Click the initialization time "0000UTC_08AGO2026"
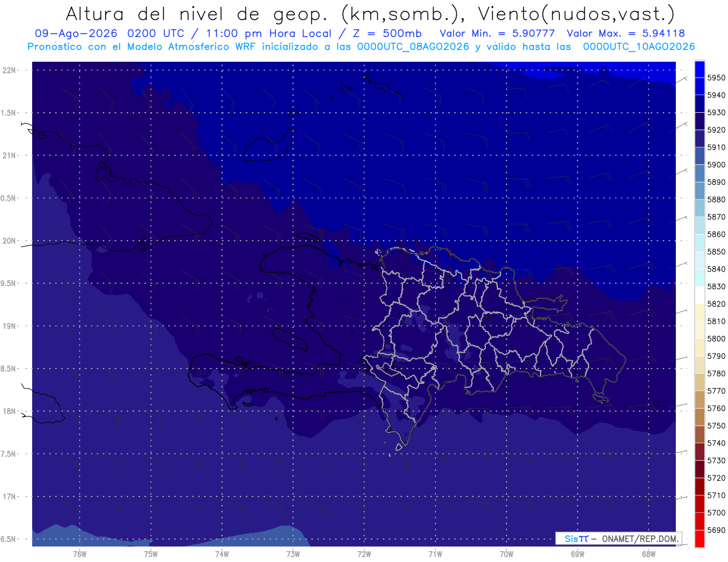Screen dimensions: 728x562 (413, 47)
